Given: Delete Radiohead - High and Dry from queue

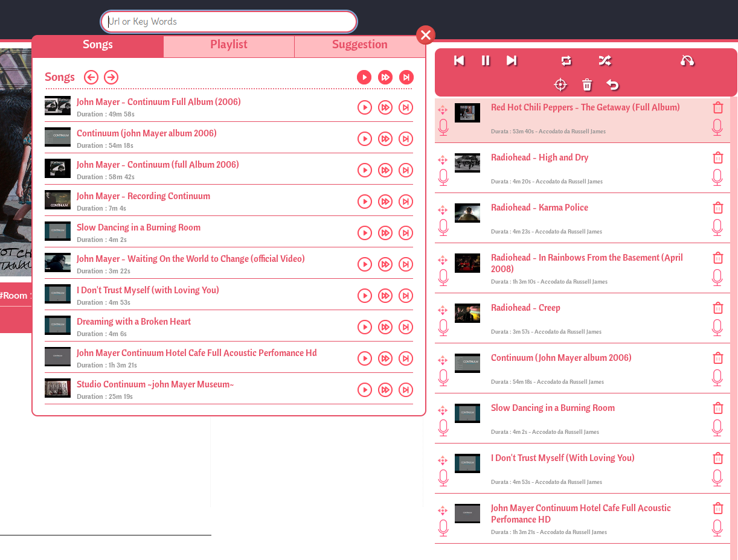Looking at the screenshot, I should coord(718,158).
